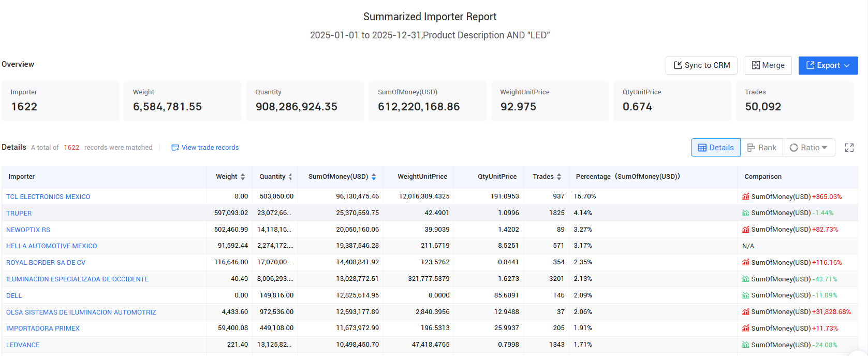The image size is (868, 356).
Task: Open importer ILUMINACION ESPECIALIZADA DE OCCIDENTE
Action: [x=77, y=279]
